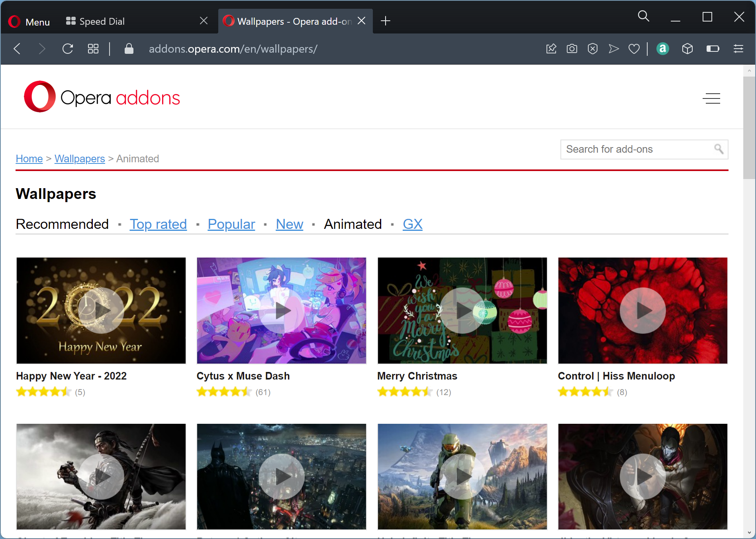
Task: View site security lock info
Action: coord(129,49)
